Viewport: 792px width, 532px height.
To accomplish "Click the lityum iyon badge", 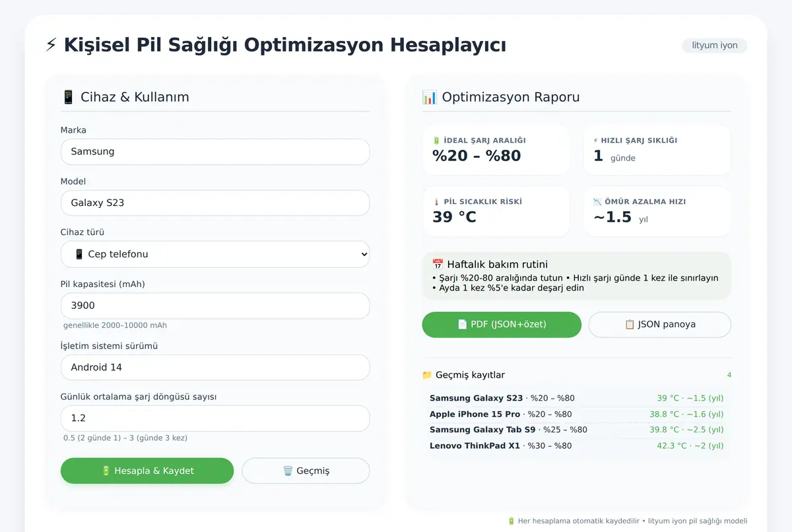I will [x=715, y=46].
